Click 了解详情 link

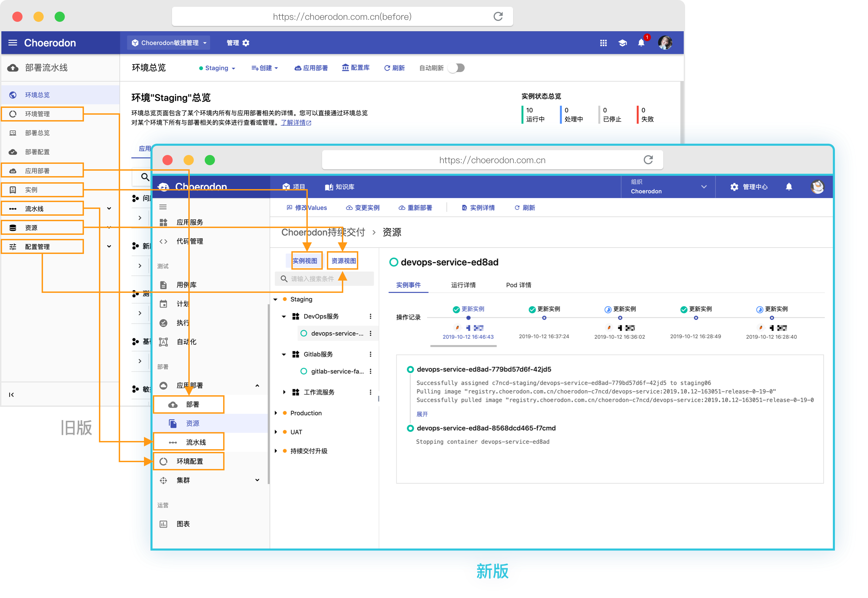(296, 123)
